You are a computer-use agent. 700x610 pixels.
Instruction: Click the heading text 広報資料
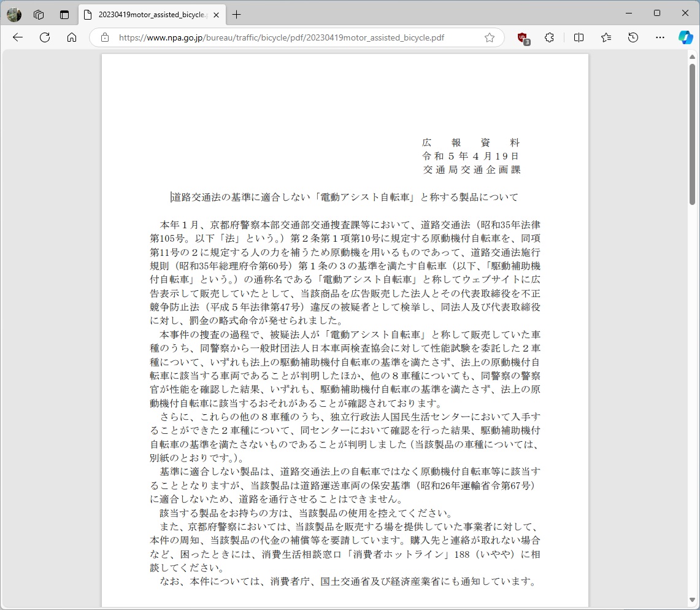(471, 142)
